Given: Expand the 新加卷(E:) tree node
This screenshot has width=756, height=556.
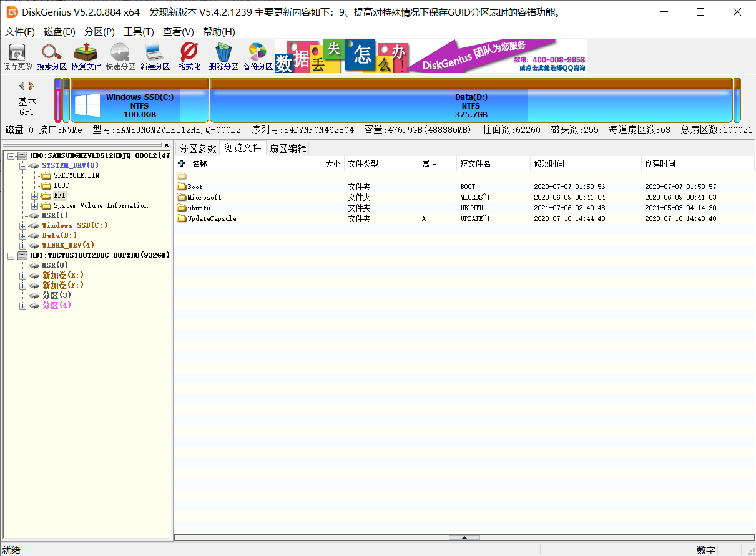Looking at the screenshot, I should coord(22,275).
